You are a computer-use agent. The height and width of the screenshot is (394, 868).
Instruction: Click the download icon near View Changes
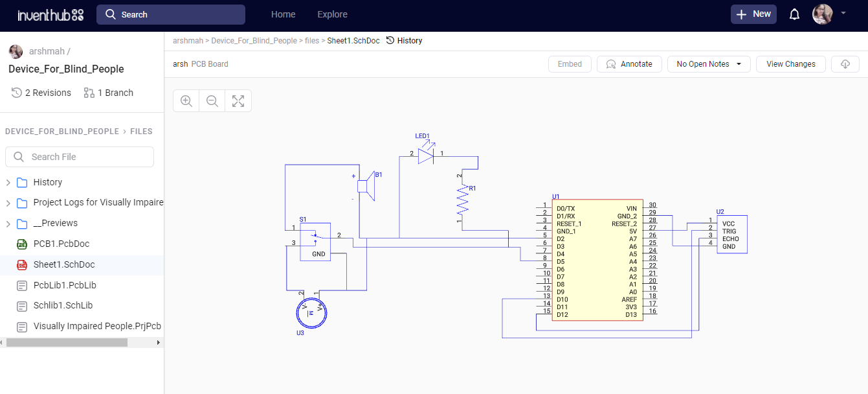[845, 64]
